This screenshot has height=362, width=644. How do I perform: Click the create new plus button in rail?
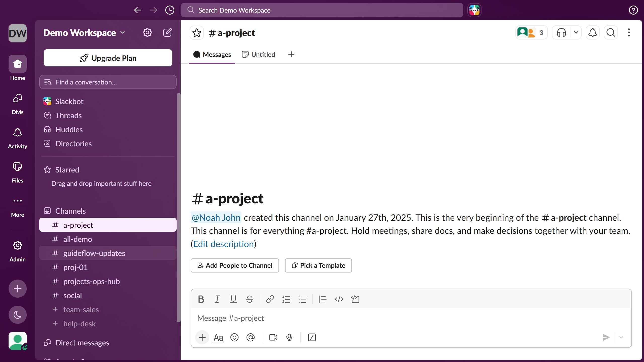(x=18, y=289)
